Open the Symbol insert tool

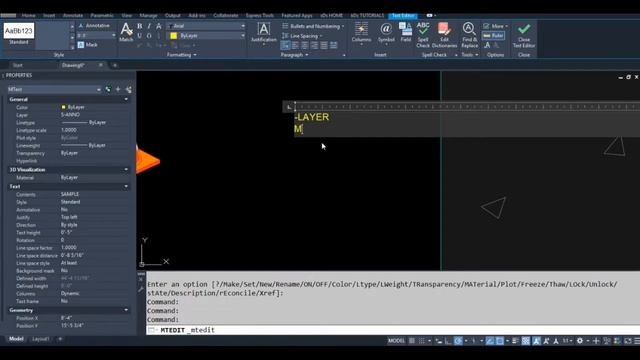[386, 33]
